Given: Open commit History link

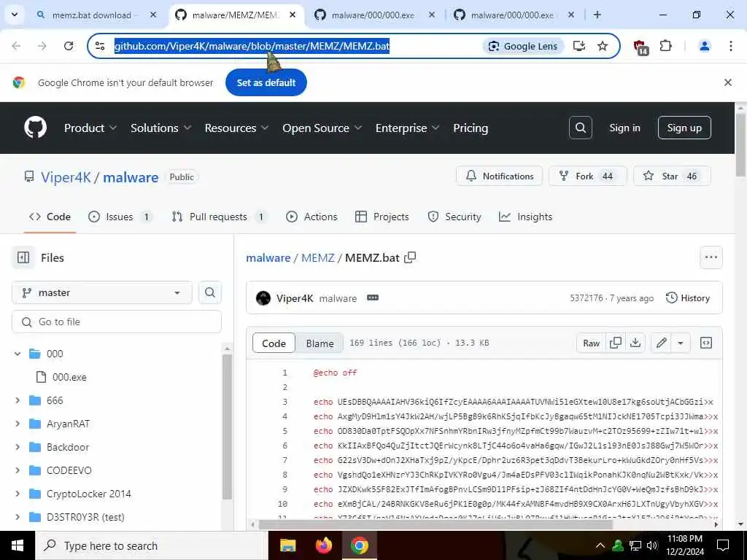Looking at the screenshot, I should 687,298.
